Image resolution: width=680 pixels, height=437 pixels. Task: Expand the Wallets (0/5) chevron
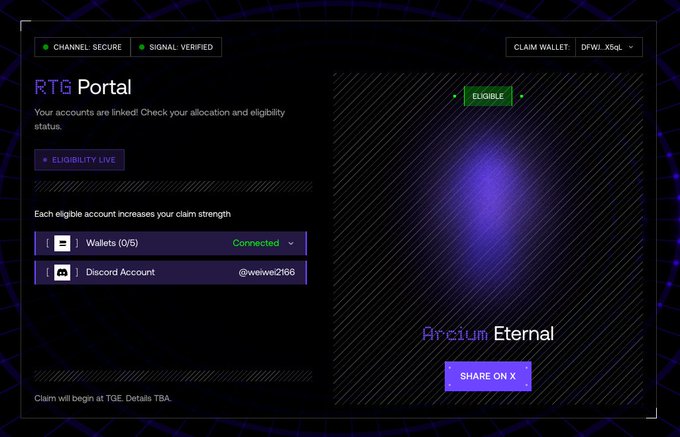291,244
